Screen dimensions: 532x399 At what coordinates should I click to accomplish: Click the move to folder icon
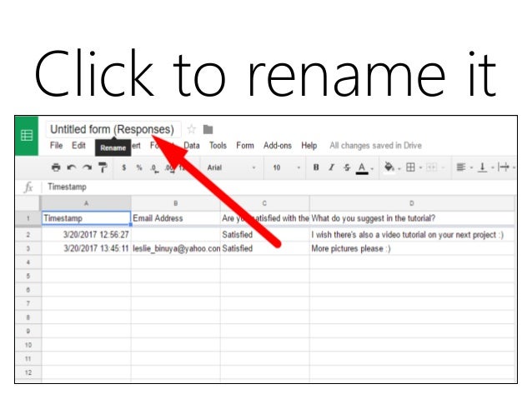click(x=208, y=129)
